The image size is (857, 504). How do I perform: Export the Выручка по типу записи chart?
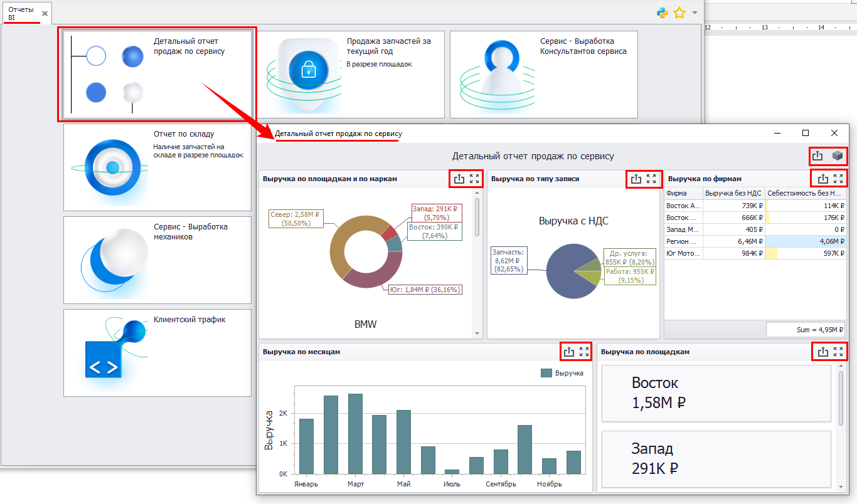coord(636,179)
